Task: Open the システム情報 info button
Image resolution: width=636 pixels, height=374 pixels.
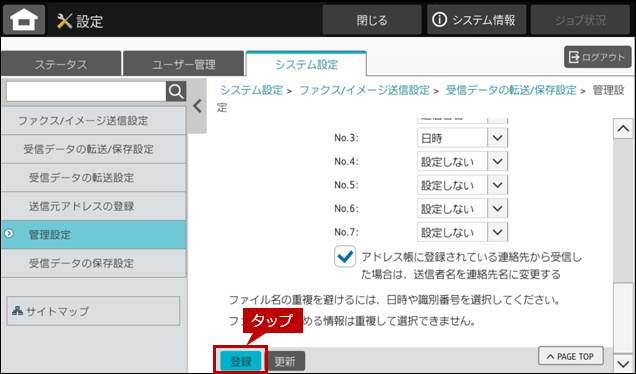Action: (477, 19)
